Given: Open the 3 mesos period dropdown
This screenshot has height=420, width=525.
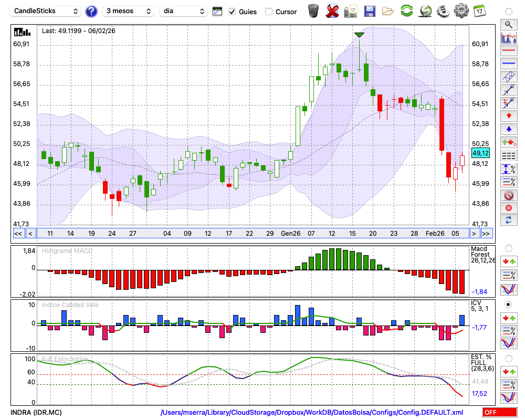Looking at the screenshot, I should [129, 11].
